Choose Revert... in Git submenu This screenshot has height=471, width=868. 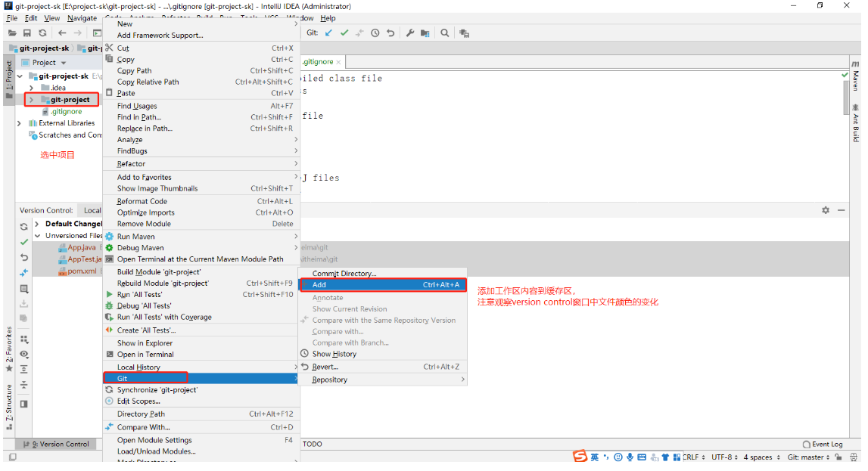pos(383,367)
